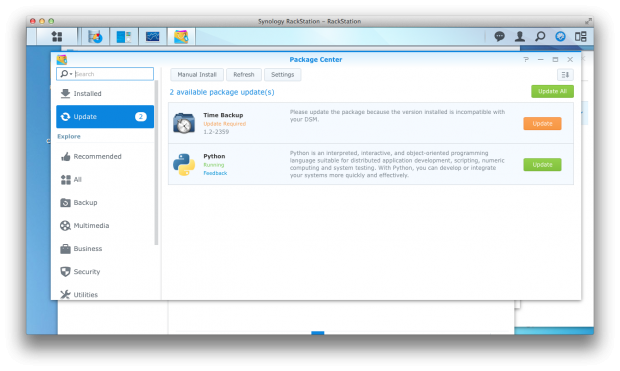The height and width of the screenshot is (371, 620).
Task: Open the user options person icon
Action: (520, 37)
